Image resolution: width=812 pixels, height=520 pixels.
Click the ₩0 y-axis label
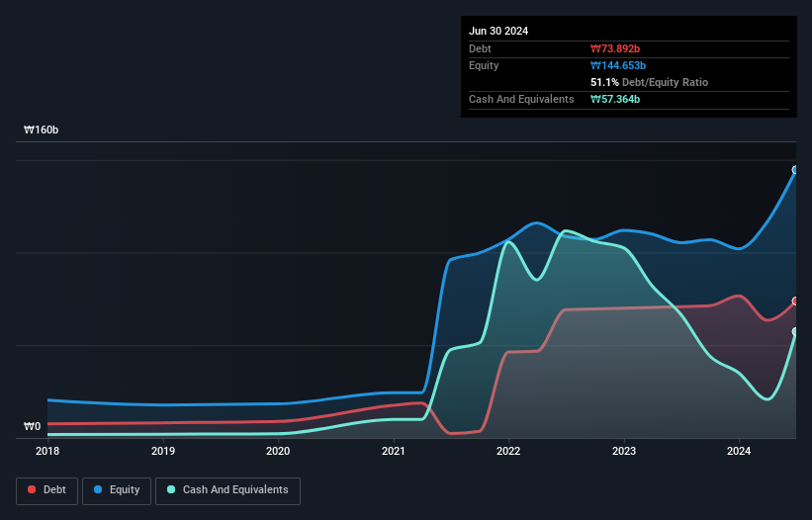[x=32, y=426]
